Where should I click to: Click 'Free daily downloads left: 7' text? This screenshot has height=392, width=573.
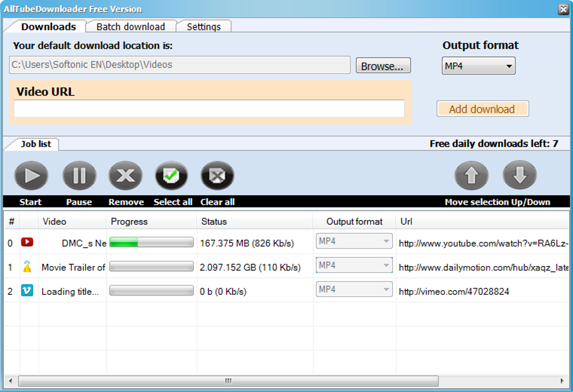[494, 144]
